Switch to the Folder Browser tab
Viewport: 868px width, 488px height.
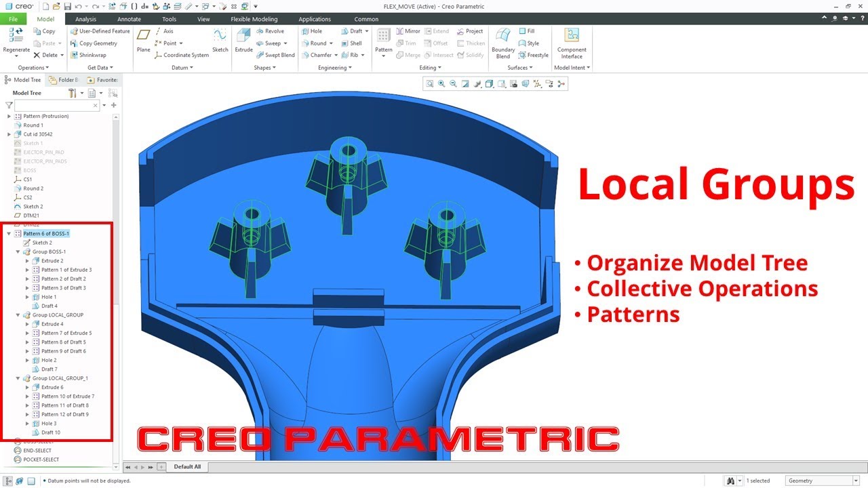click(64, 80)
